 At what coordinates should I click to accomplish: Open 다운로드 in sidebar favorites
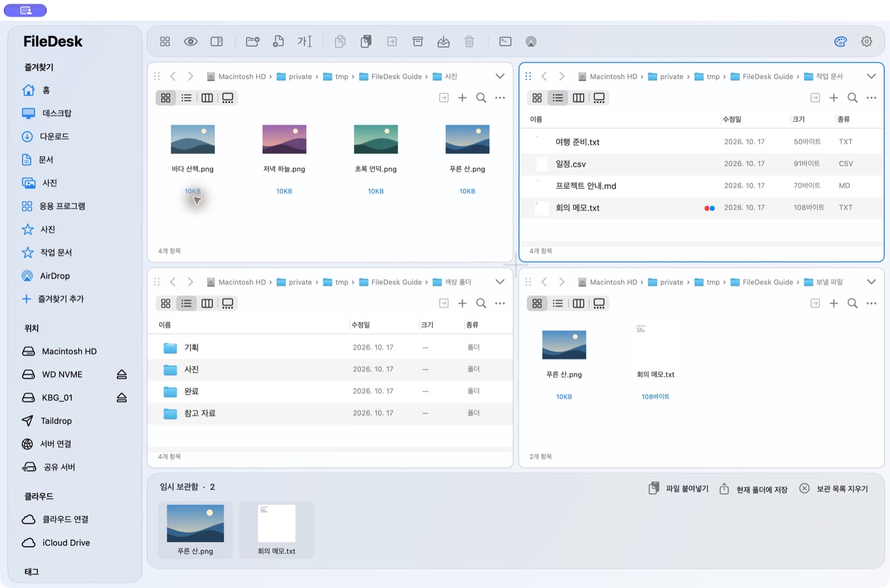point(55,136)
